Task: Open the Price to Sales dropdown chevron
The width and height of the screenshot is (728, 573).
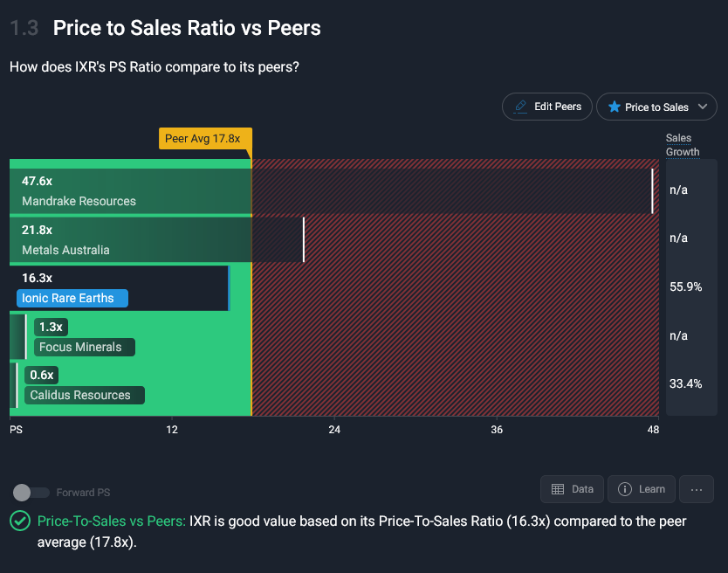Action: (703, 107)
